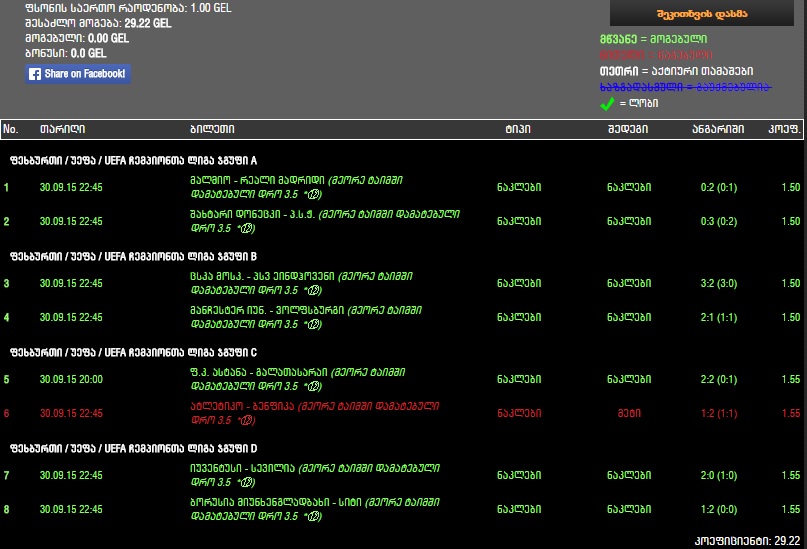Image resolution: width=807 pixels, height=549 pixels.
Task: Click the score '2:1 (1:1)' in row 4
Action: (x=718, y=317)
